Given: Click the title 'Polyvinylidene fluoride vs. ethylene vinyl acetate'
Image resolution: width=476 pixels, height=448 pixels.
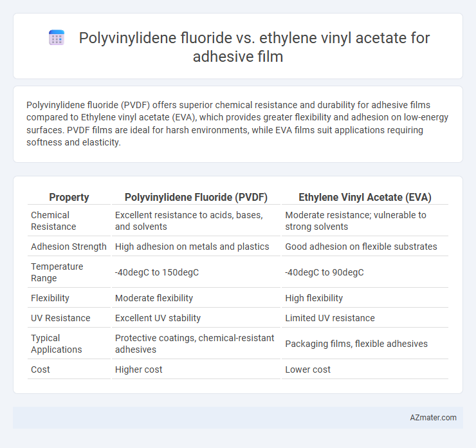Looking at the screenshot, I should coord(254,47).
